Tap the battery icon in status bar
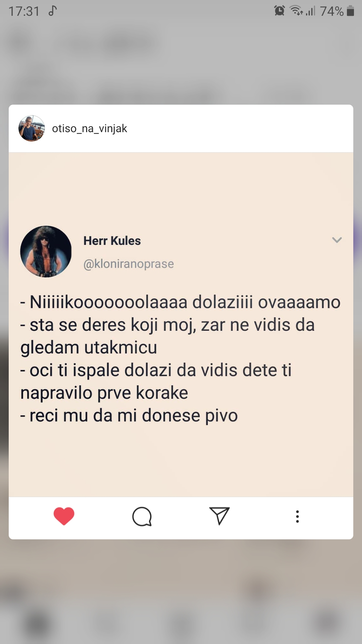The height and width of the screenshot is (644, 362). (350, 11)
